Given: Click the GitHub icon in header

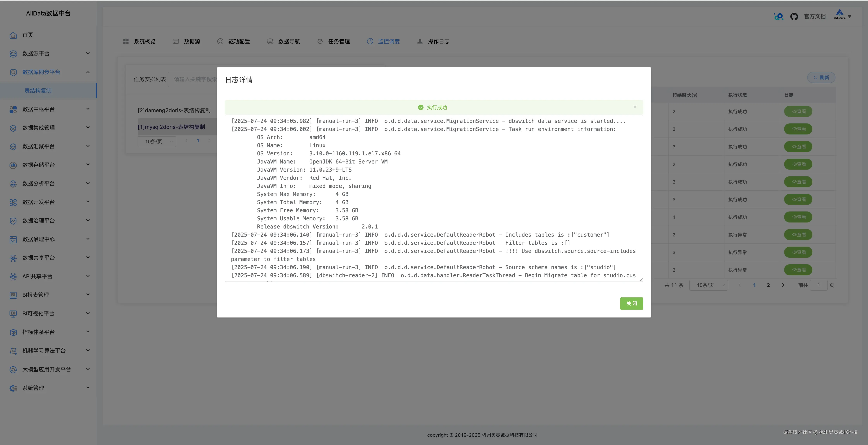Looking at the screenshot, I should click(x=794, y=16).
